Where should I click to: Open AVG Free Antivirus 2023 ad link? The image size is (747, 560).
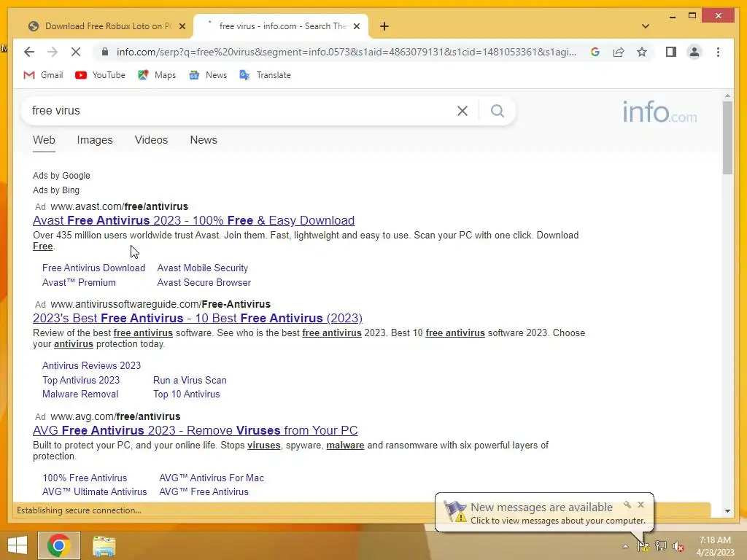(195, 430)
